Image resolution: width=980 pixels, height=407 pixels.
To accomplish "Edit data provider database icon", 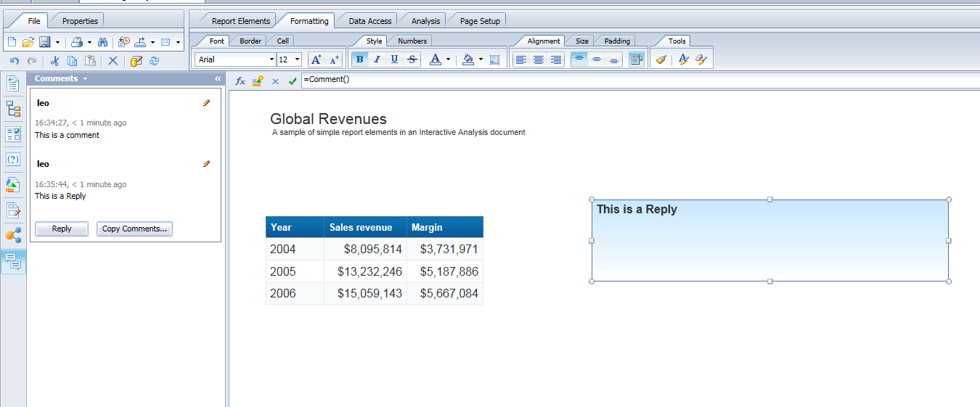I will (x=136, y=61).
